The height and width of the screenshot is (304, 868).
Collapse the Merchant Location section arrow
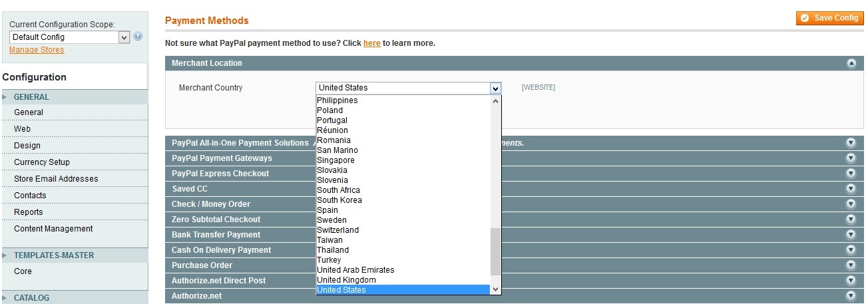click(851, 63)
